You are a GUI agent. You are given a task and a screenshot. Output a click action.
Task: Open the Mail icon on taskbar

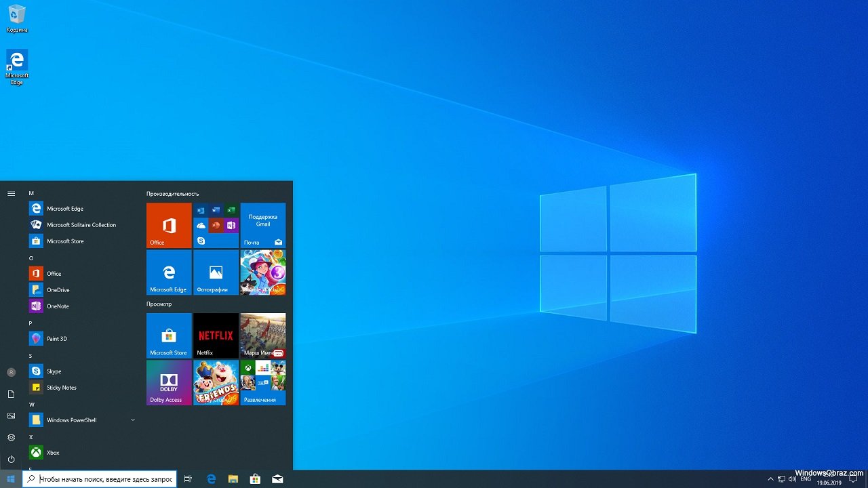coord(277,479)
